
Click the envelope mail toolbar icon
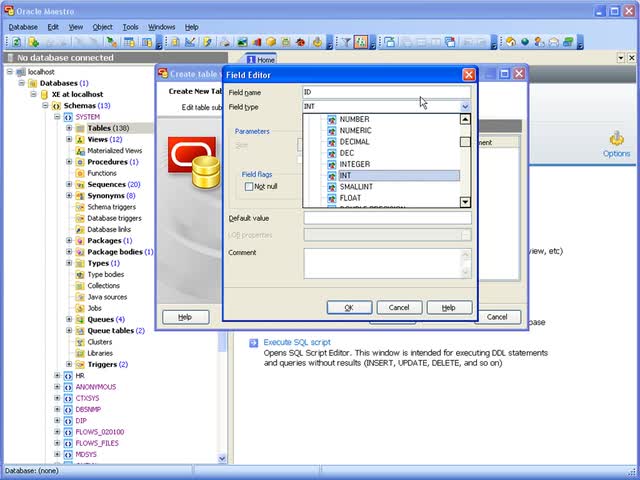(x=553, y=42)
